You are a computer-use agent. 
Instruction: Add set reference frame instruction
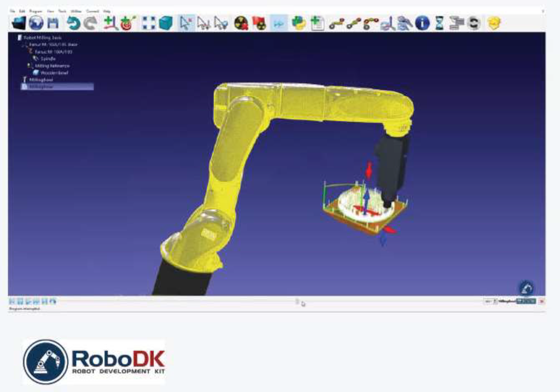[x=388, y=24]
